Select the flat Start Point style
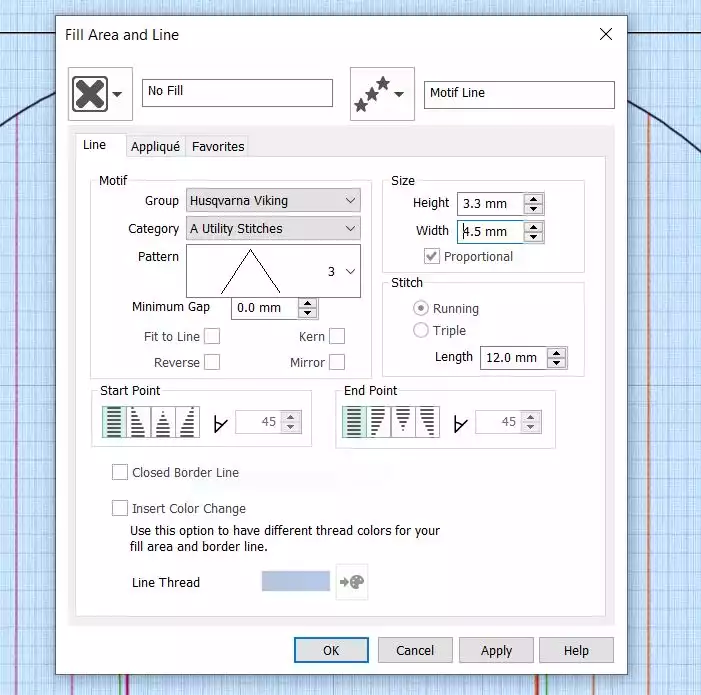 (114, 422)
